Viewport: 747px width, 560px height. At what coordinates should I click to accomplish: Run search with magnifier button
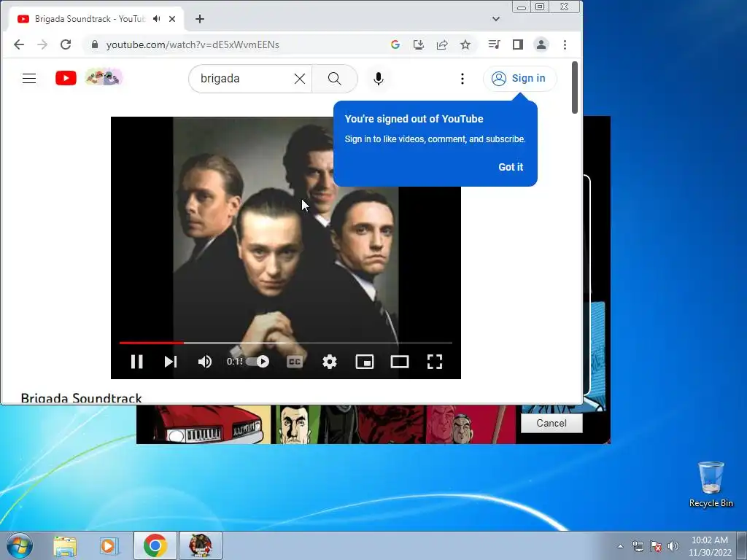pos(334,79)
